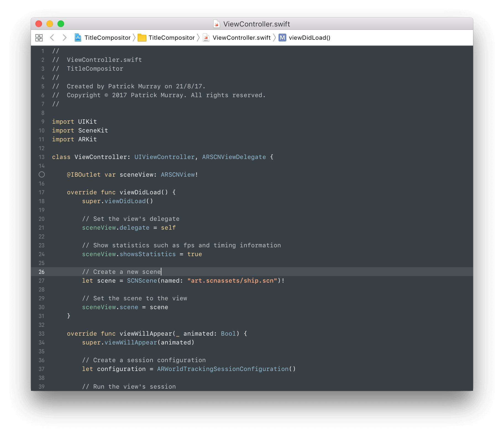504x435 pixels.
Task: Click the class keyword on line 13
Action: click(x=61, y=157)
